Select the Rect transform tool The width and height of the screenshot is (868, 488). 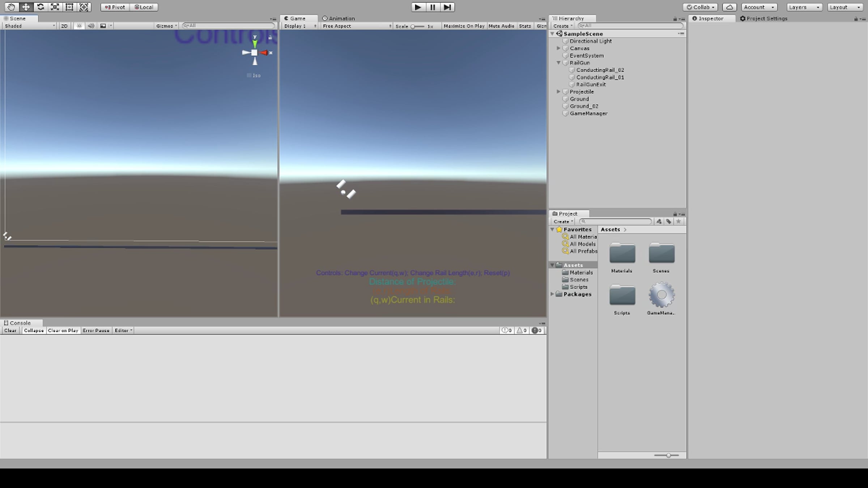coord(69,7)
